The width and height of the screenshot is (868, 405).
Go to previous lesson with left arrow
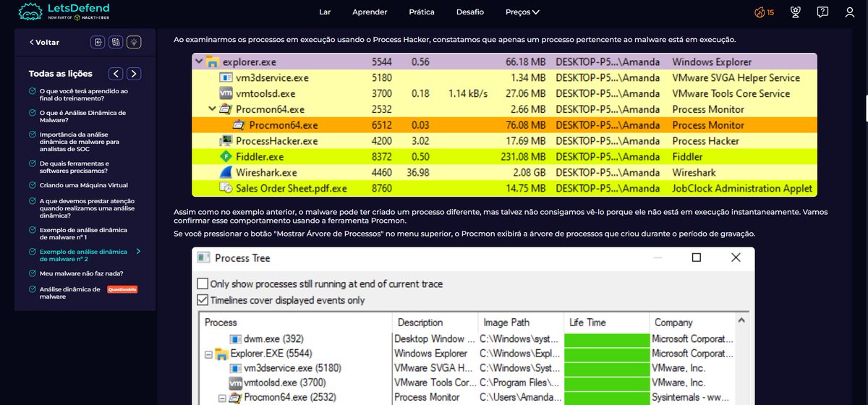click(x=116, y=74)
